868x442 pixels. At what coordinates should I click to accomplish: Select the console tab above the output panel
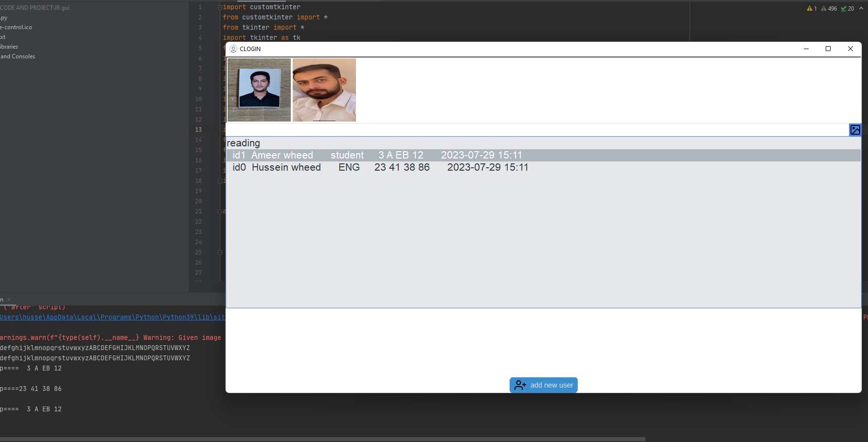pos(2,300)
